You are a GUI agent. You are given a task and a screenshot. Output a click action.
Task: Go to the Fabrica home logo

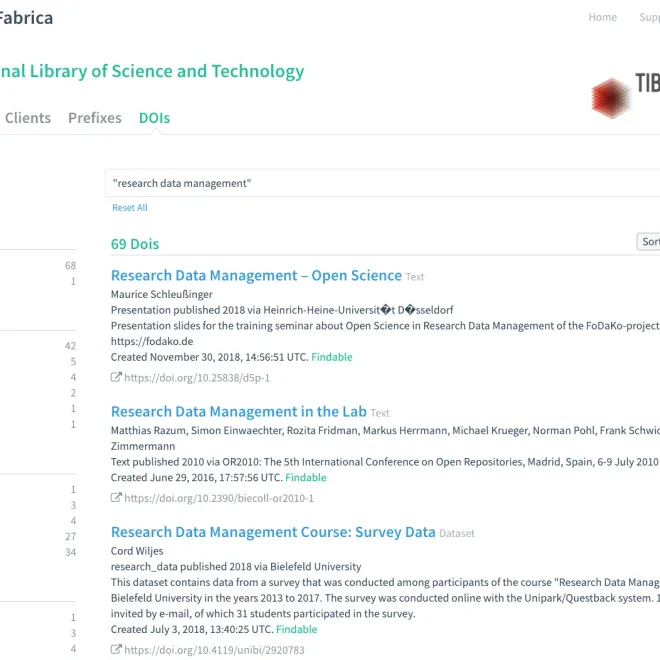(x=26, y=17)
